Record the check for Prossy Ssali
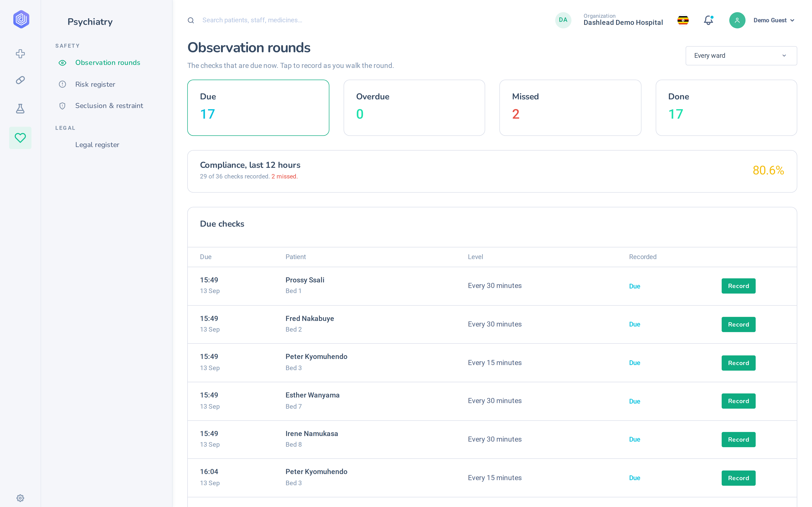The width and height of the screenshot is (812, 507). pos(738,286)
